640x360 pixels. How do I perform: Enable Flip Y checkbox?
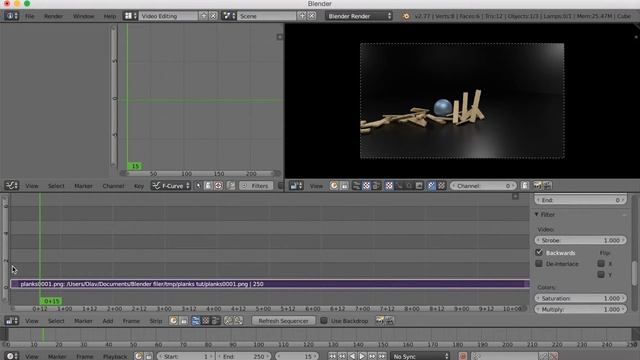(601, 275)
